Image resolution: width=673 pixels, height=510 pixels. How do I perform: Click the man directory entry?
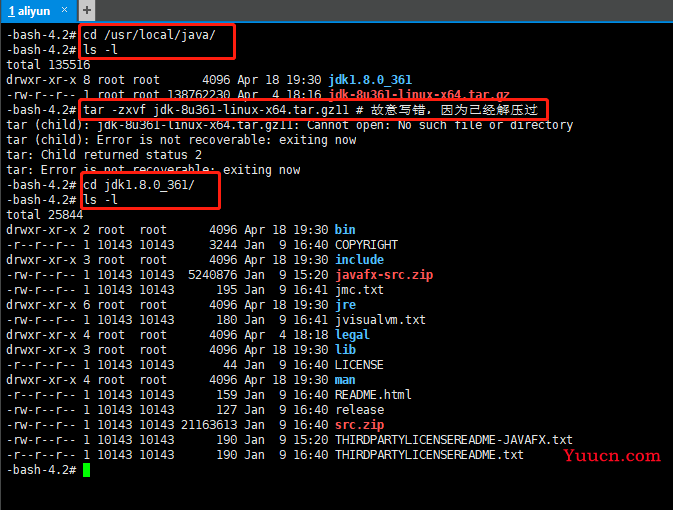[345, 380]
